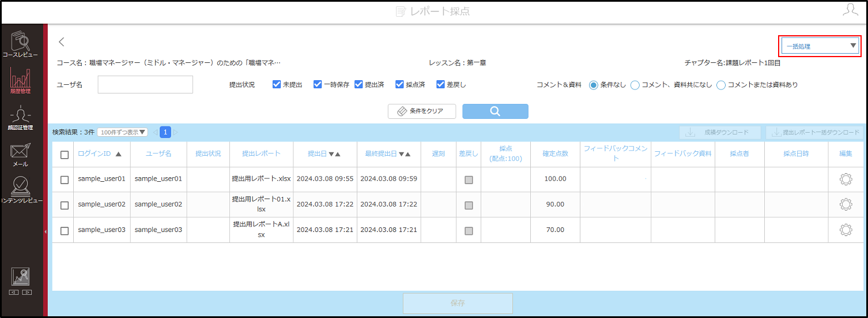Viewport: 868px width, 318px height.
Task: Open the user profile icon
Action: click(x=850, y=10)
